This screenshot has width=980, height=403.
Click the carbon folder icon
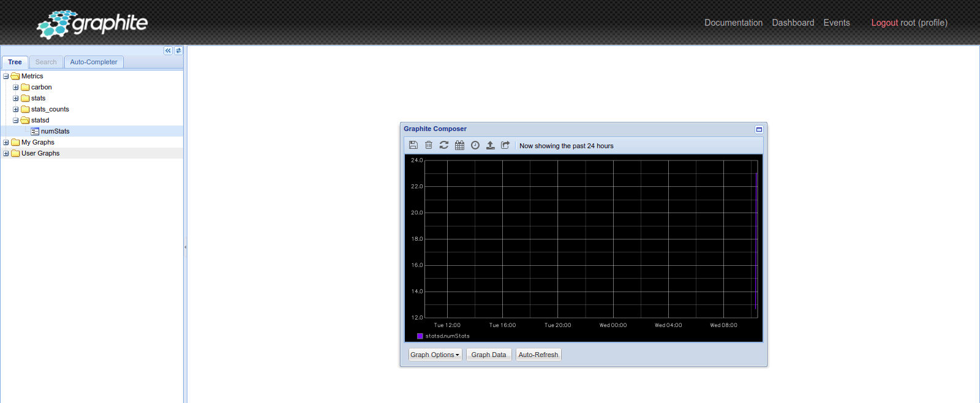pos(25,87)
